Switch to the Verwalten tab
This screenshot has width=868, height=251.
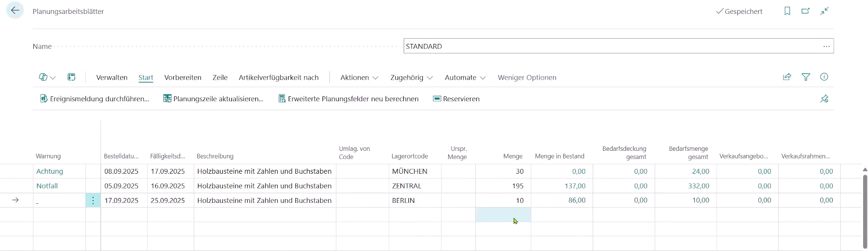tap(112, 77)
